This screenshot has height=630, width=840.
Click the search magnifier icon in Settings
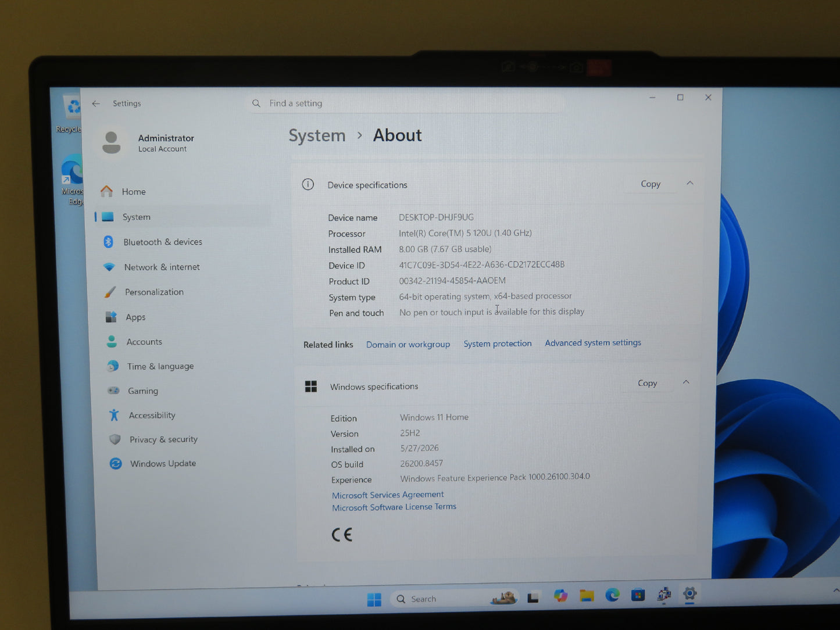tap(256, 103)
